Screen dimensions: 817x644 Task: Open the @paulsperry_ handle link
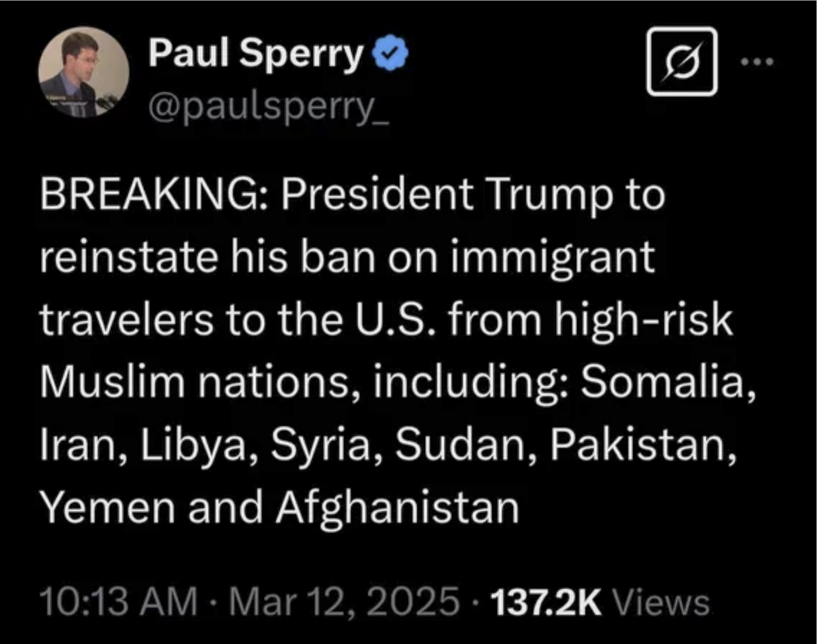(x=269, y=109)
